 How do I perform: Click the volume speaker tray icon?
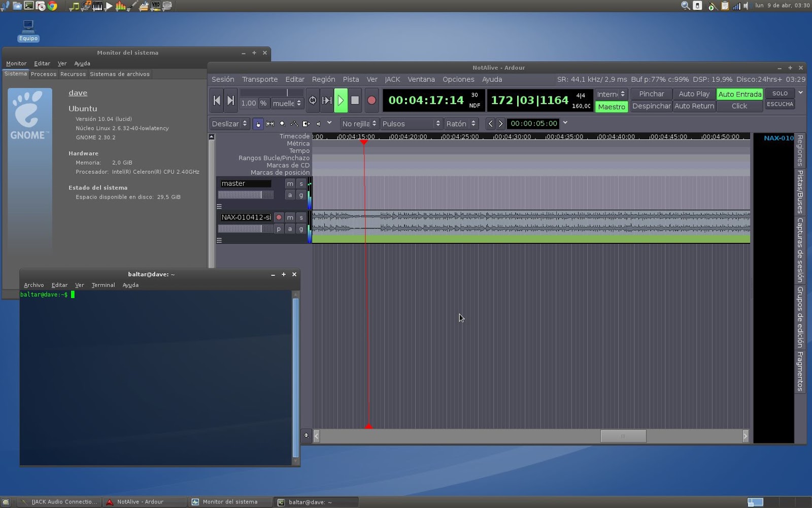coord(747,6)
